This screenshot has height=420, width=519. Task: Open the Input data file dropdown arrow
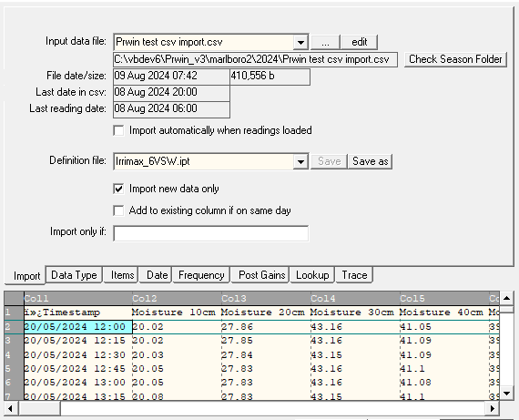point(300,43)
